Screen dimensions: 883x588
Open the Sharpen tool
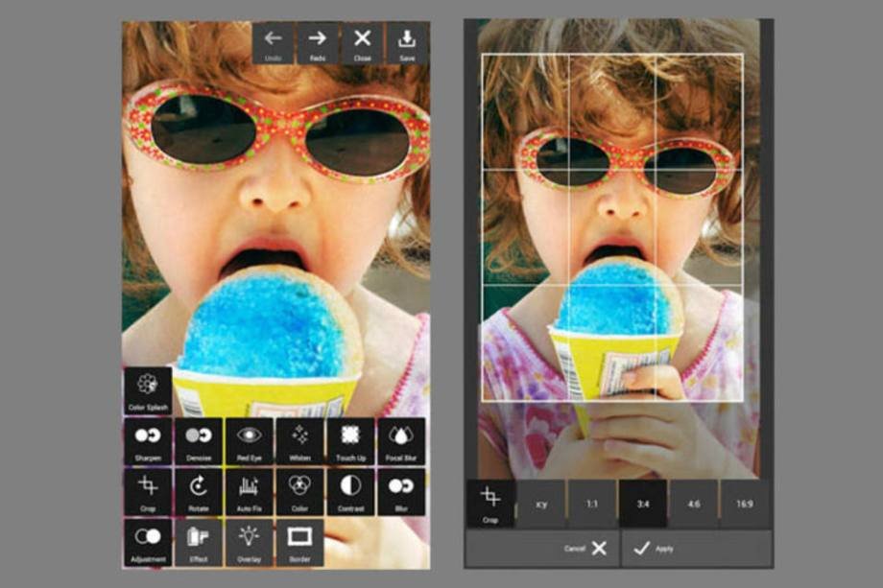point(147,441)
